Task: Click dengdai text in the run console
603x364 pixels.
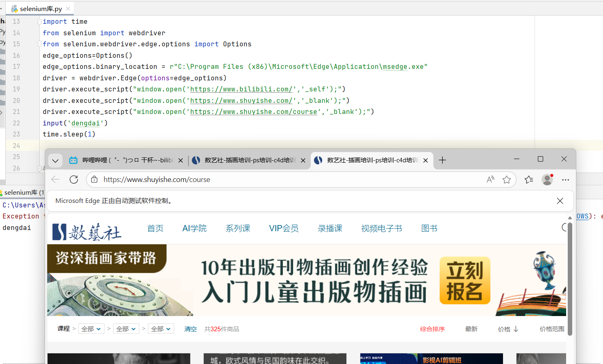Action: tap(17, 228)
